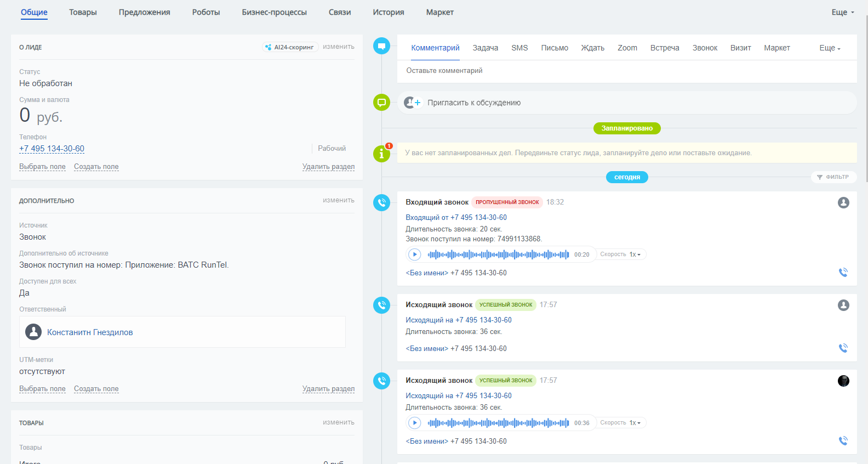Open the grey user avatar on outgoing call card
The width and height of the screenshot is (868, 464).
843,305
